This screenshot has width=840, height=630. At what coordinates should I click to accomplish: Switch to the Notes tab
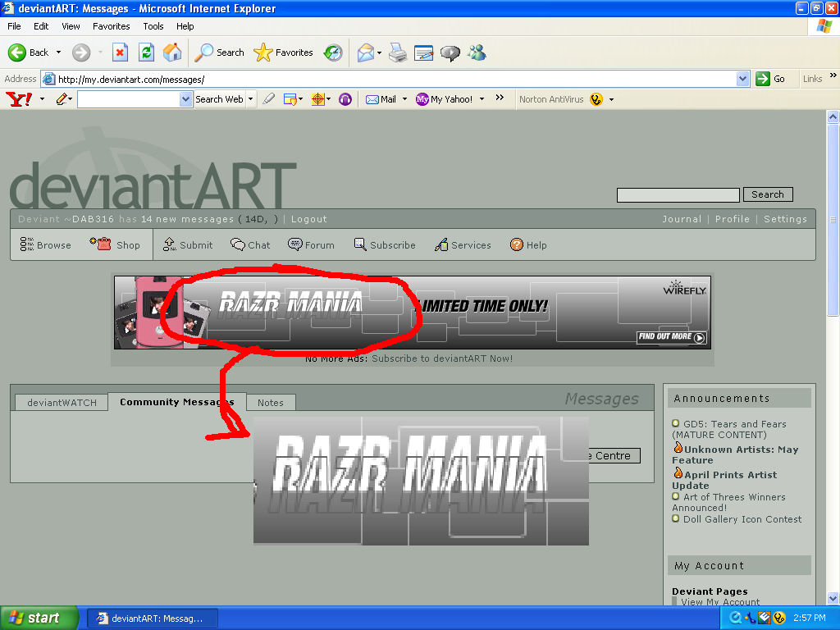271,402
